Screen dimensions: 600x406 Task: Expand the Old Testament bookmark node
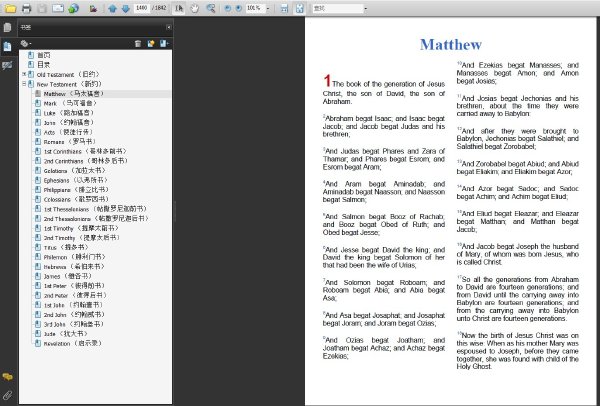tap(24, 74)
